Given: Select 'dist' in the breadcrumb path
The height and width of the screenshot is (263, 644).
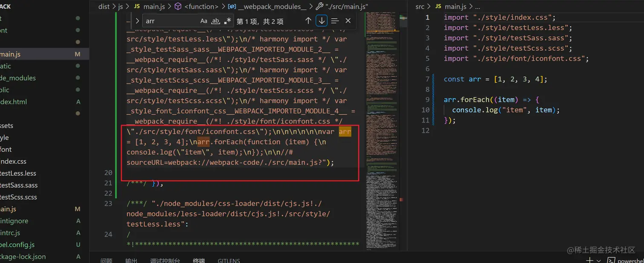Looking at the screenshot, I should [104, 6].
